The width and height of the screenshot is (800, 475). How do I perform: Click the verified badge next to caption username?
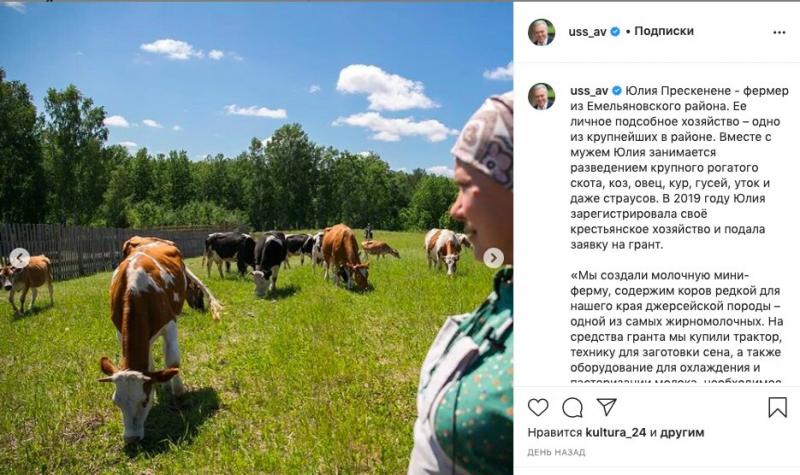[617, 91]
